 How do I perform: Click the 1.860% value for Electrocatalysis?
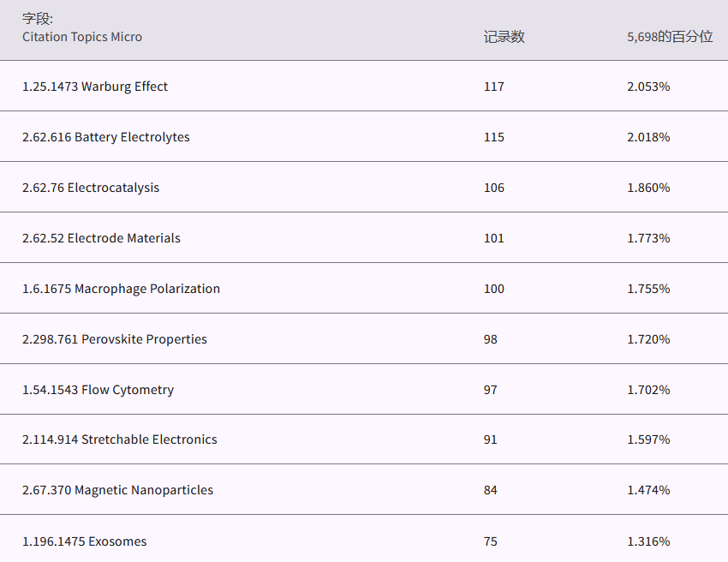[x=648, y=188]
